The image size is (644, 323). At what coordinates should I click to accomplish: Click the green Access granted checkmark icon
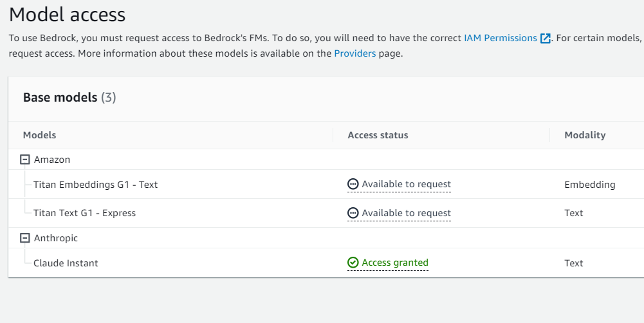353,263
